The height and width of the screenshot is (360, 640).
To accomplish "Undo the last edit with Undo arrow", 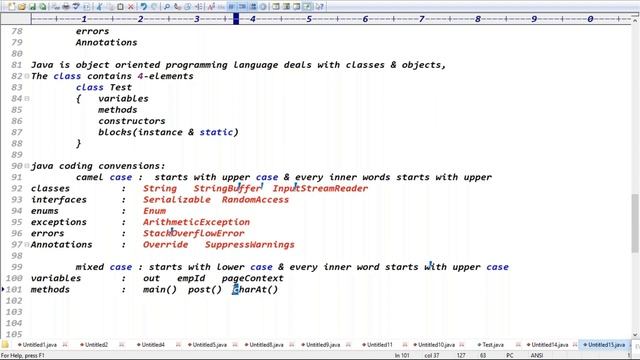I will coord(143,7).
